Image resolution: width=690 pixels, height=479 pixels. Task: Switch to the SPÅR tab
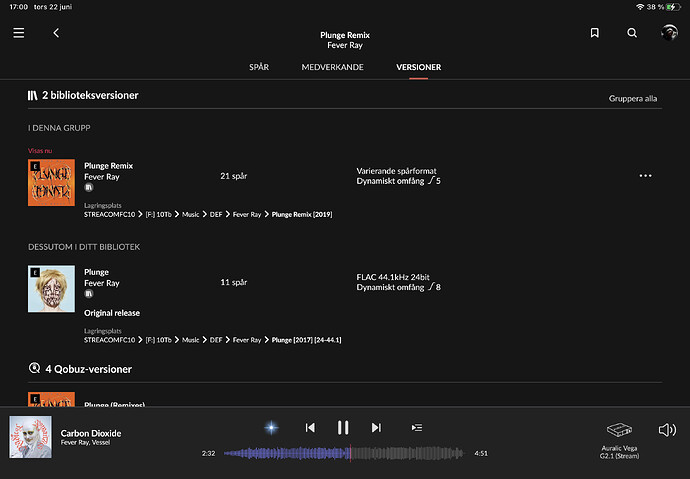[x=259, y=67]
